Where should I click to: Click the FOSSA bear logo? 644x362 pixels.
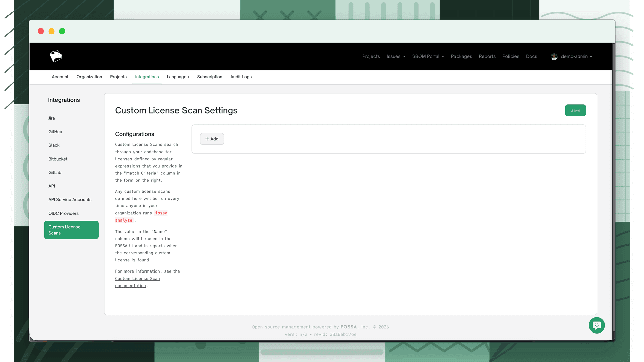[x=56, y=56]
